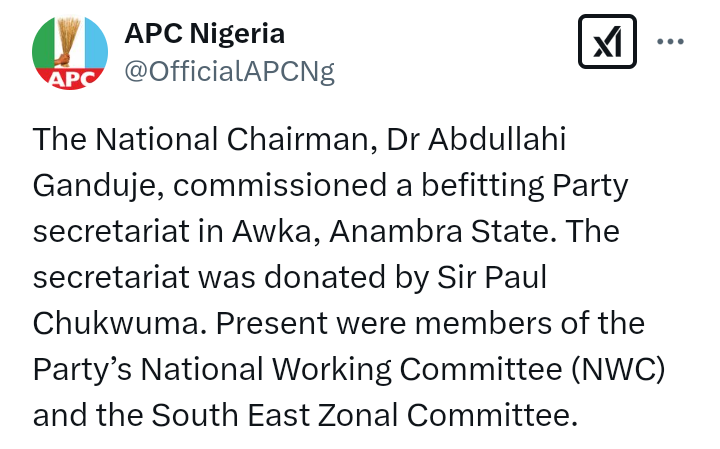Viewport: 720px width, 449px height.
Task: Click the "(NWC)" abbreviation
Action: point(619,370)
